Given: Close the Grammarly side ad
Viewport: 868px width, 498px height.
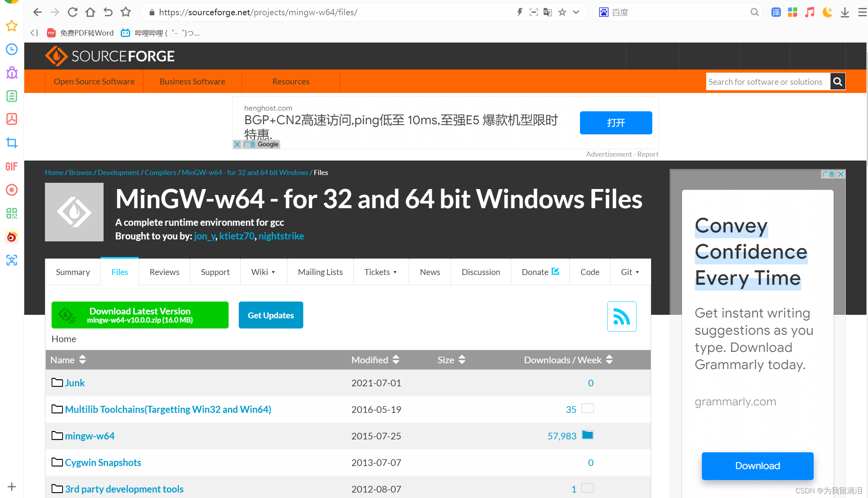Looking at the screenshot, I should click(841, 174).
